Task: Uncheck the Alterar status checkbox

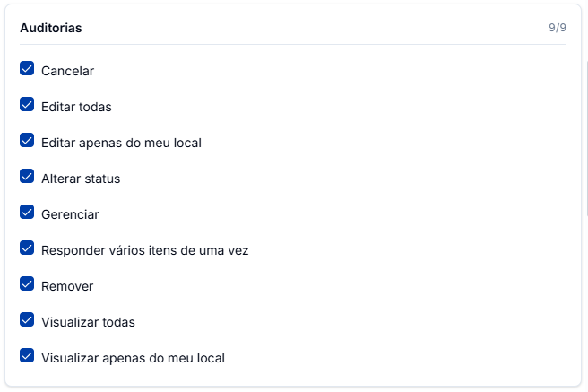Action: 27,177
